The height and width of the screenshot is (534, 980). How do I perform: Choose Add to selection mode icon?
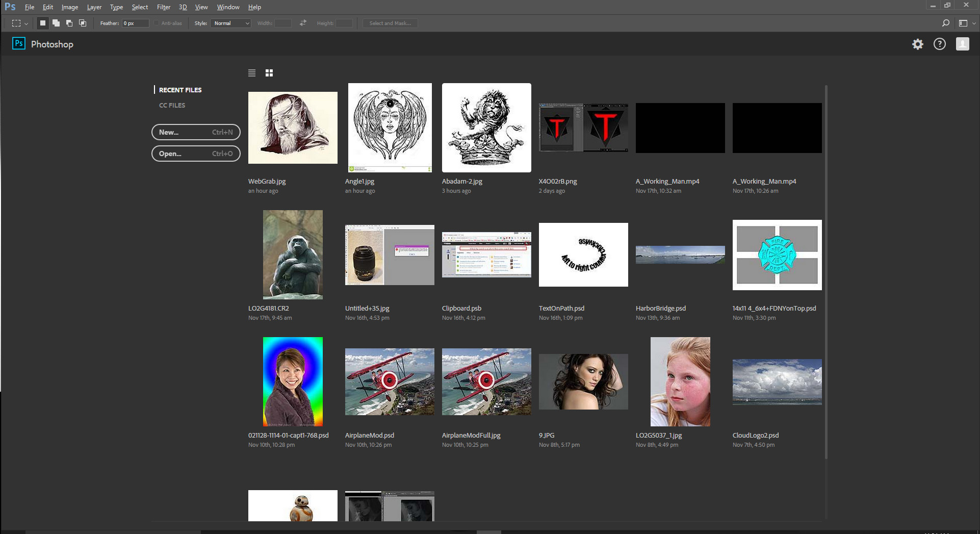56,23
